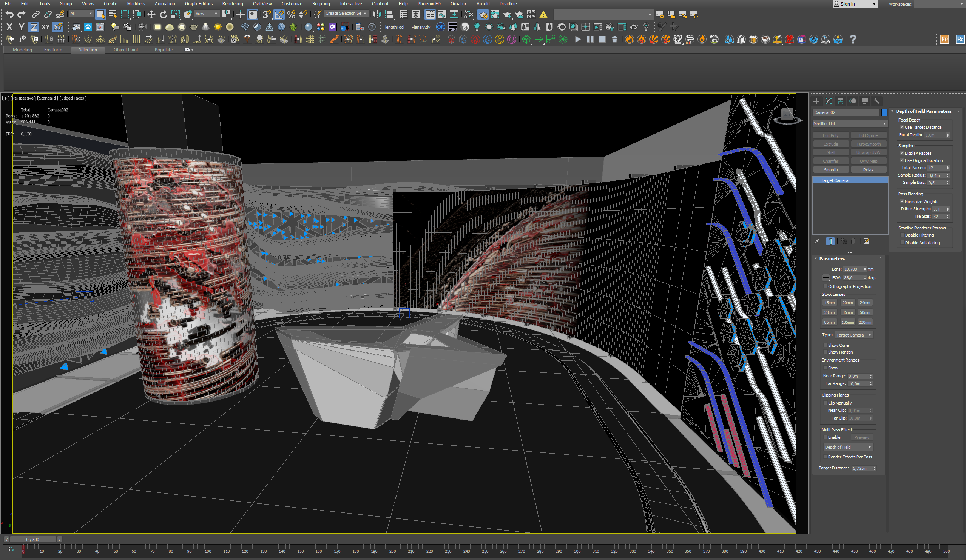The image size is (966, 560).
Task: Switch to the Freeform ribbon tab
Action: tap(53, 50)
